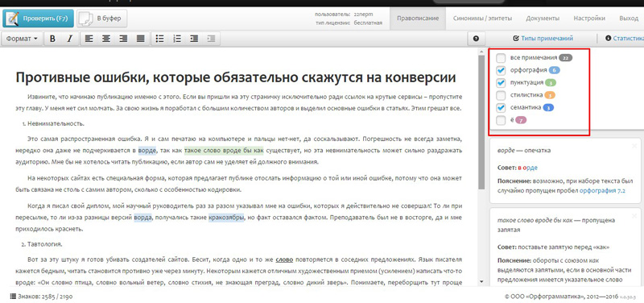Switch to the Правописание tab

click(418, 19)
